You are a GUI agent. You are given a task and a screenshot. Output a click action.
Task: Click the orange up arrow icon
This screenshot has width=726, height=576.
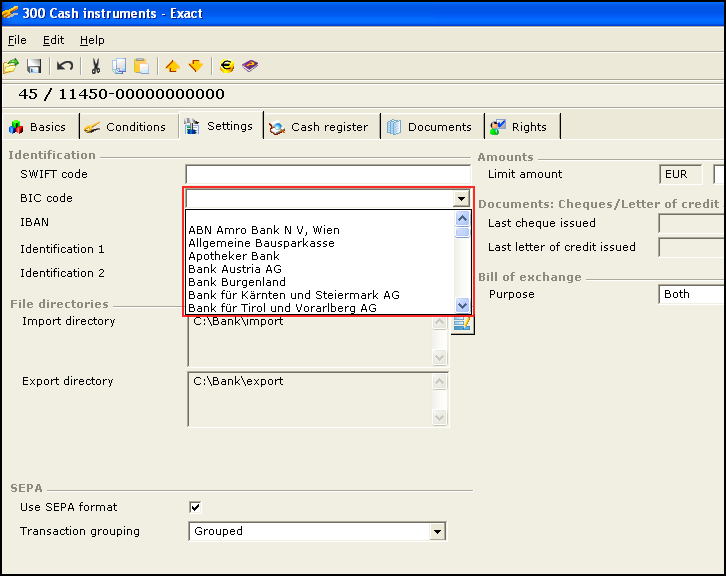pyautogui.click(x=172, y=66)
